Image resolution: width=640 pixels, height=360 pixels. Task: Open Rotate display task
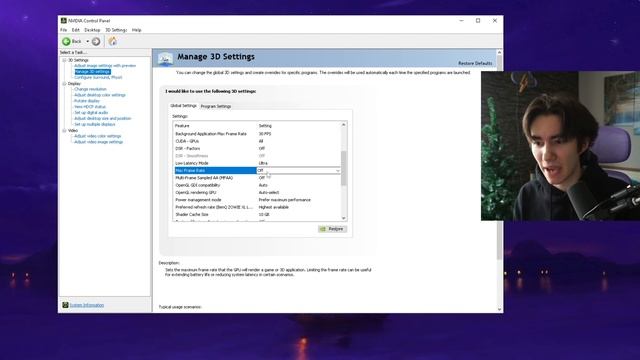(x=87, y=101)
